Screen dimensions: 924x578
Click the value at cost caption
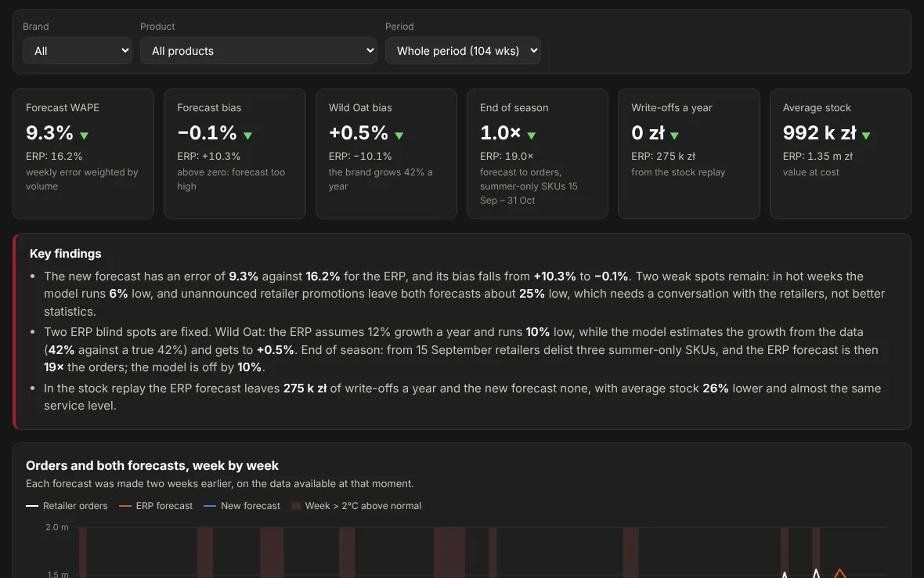coord(811,172)
